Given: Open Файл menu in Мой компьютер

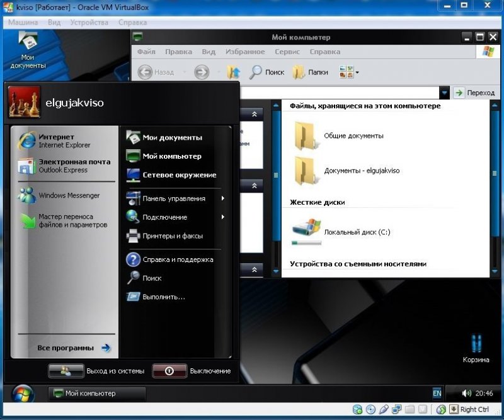Looking at the screenshot, I should click(146, 52).
